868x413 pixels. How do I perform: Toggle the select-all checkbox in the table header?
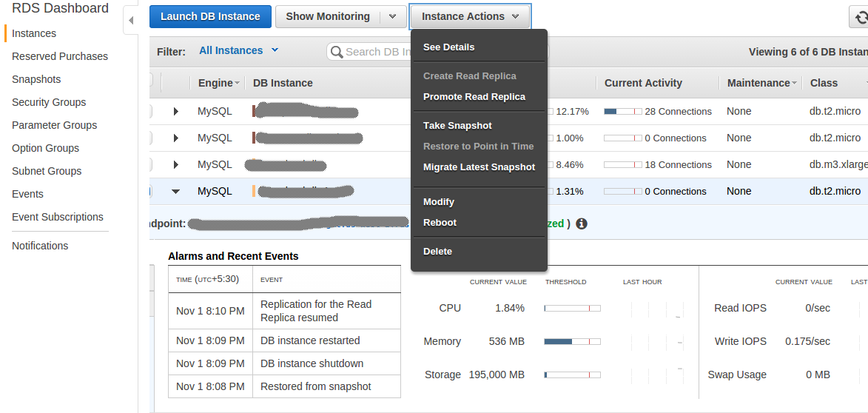click(x=151, y=81)
